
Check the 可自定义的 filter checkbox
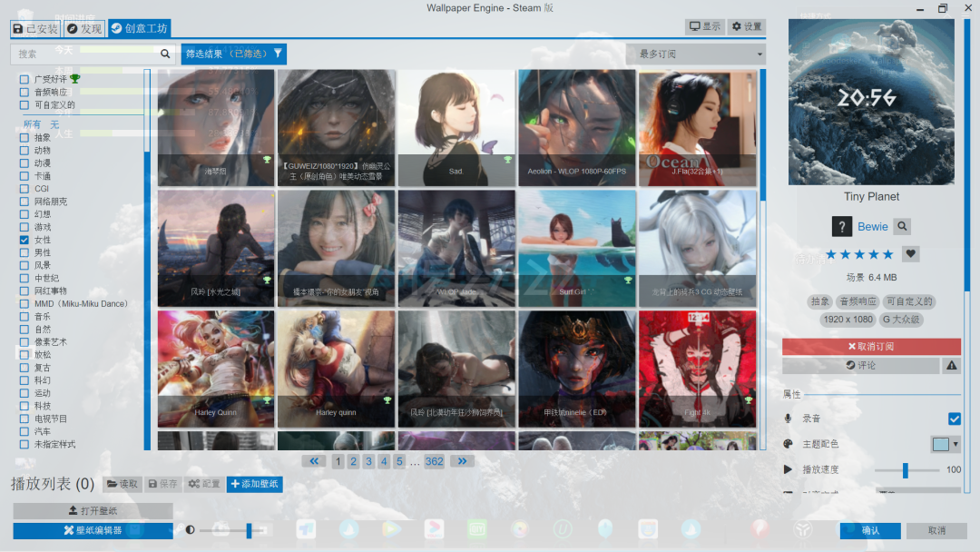coord(24,105)
